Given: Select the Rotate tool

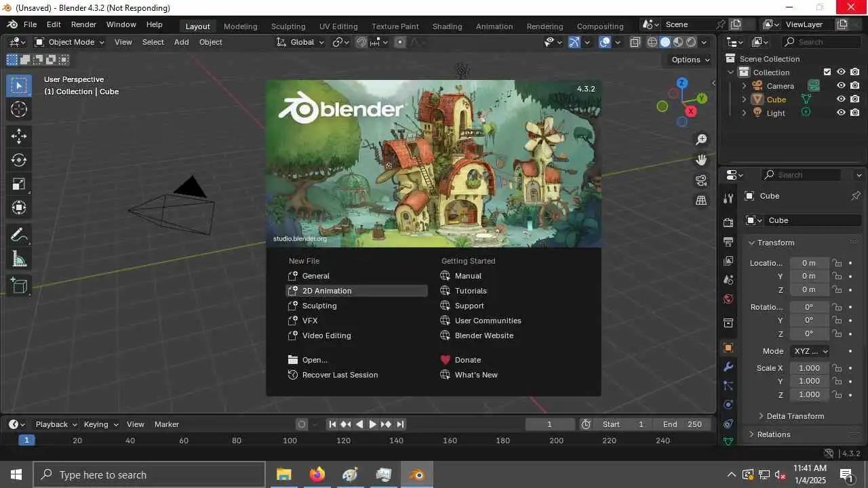Looking at the screenshot, I should (x=19, y=160).
